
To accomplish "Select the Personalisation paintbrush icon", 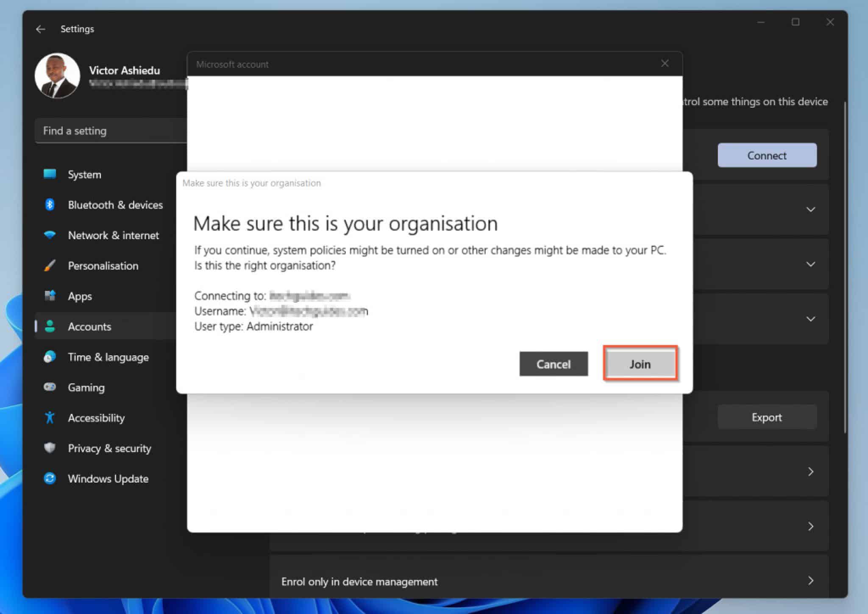I will (50, 266).
